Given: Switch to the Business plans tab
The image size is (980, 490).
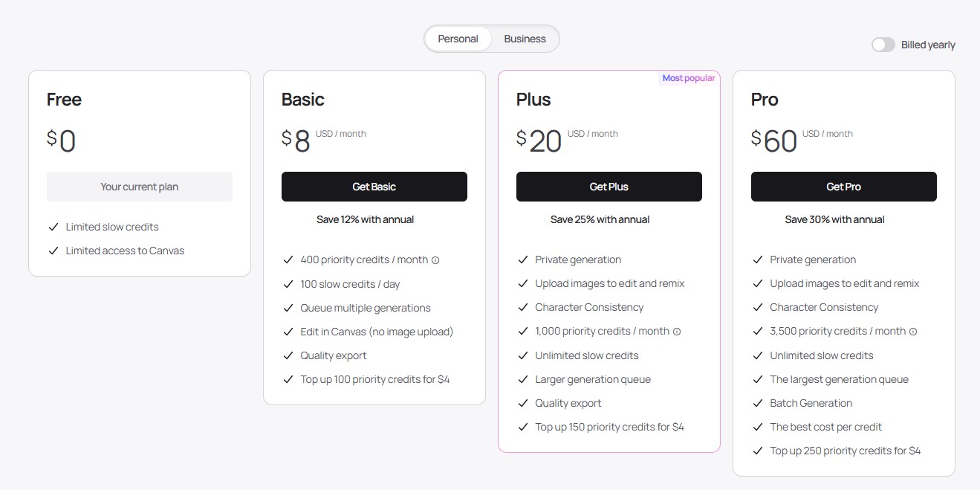Looking at the screenshot, I should click(x=525, y=39).
